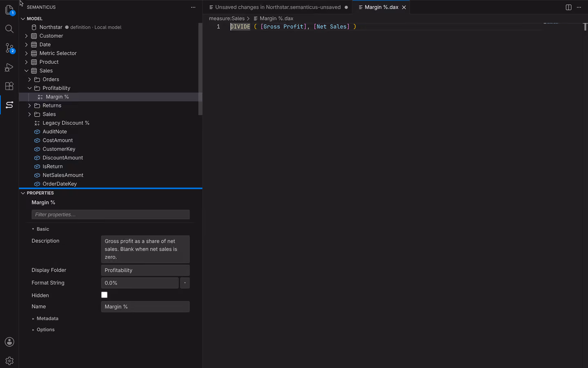Click Margin %.dax breadcrumb item

pos(273,18)
